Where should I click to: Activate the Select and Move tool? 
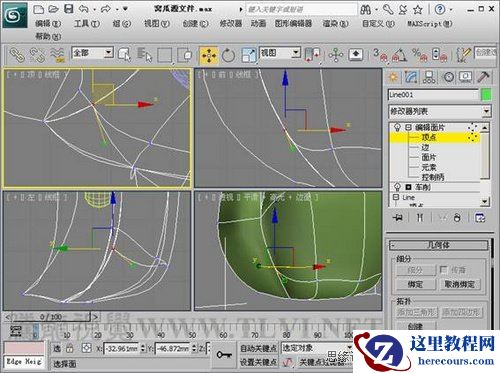(209, 55)
